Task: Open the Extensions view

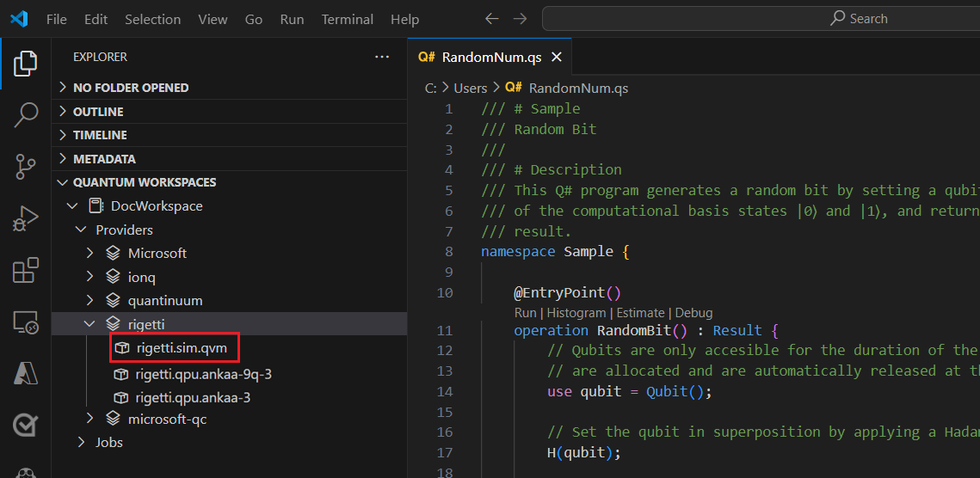Action: (x=26, y=271)
